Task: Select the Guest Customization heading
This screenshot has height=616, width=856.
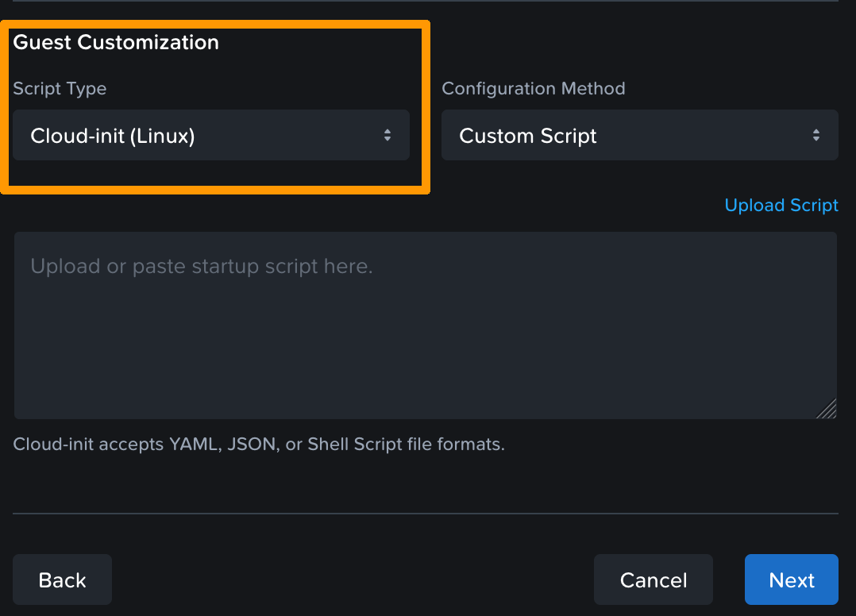Action: pyautogui.click(x=116, y=42)
